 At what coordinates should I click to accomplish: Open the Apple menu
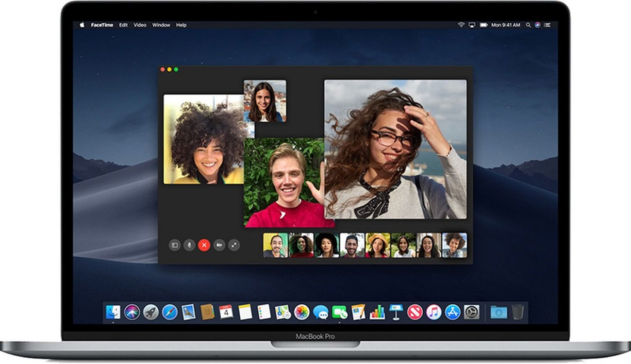click(x=82, y=24)
